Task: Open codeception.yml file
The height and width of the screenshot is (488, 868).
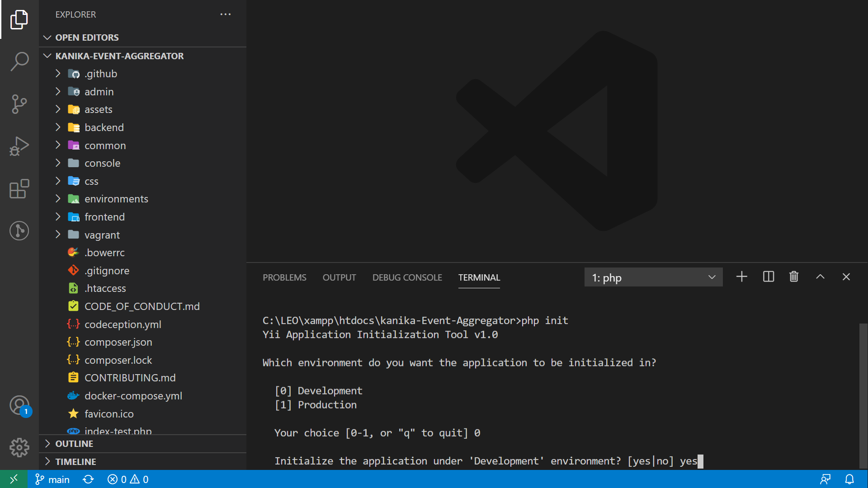Action: point(143,324)
